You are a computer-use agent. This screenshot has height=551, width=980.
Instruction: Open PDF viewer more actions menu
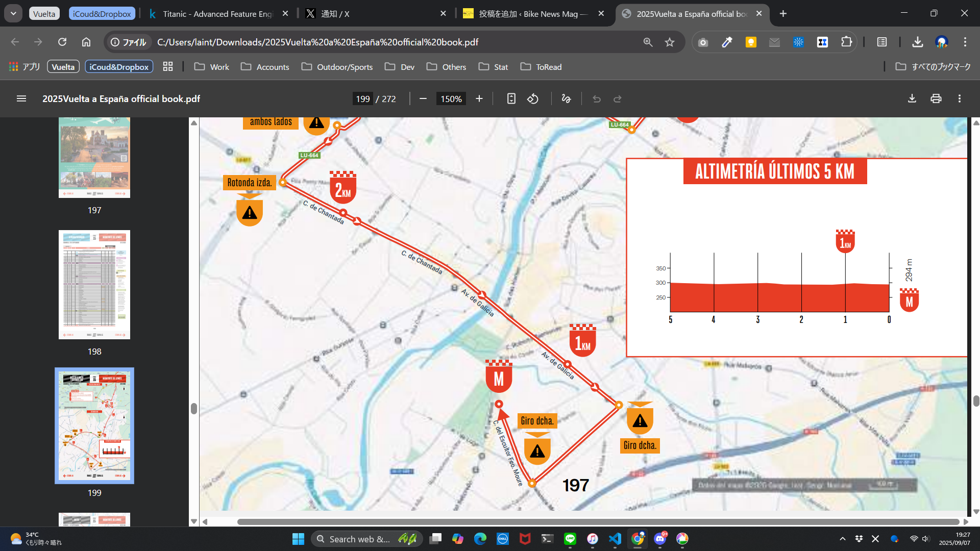click(x=959, y=98)
